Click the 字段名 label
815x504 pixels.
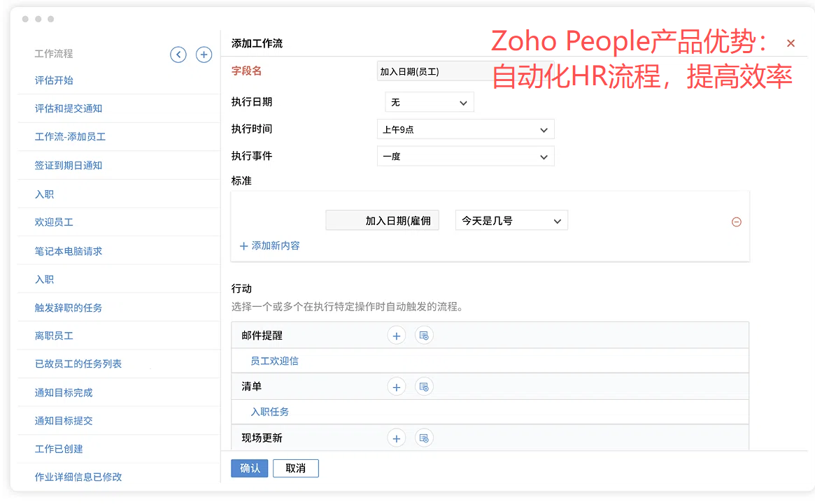(246, 71)
